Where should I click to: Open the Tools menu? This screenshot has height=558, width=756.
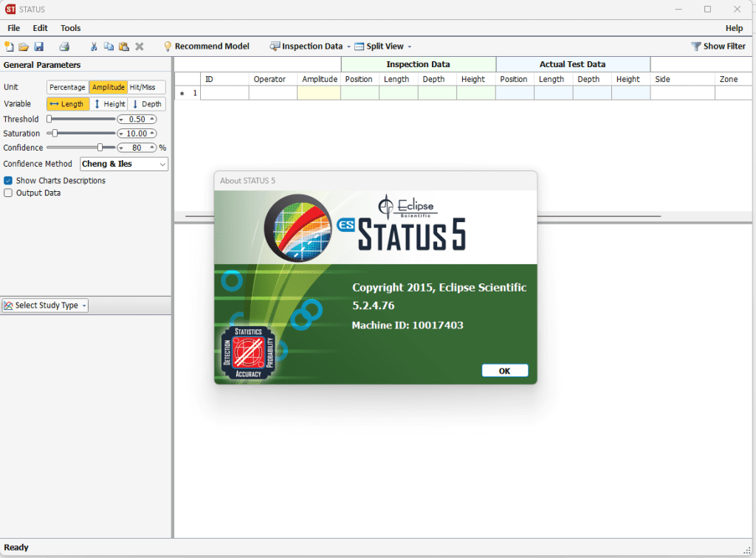[70, 28]
